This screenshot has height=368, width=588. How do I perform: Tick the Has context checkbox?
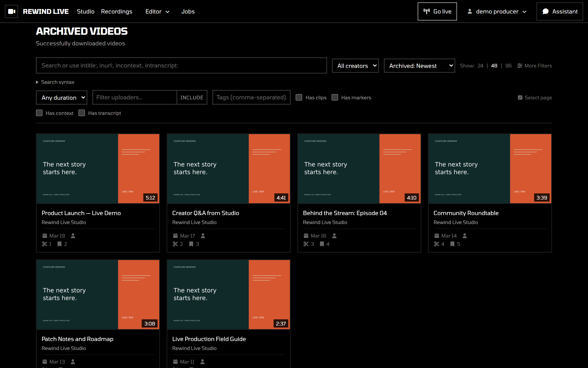tap(39, 113)
